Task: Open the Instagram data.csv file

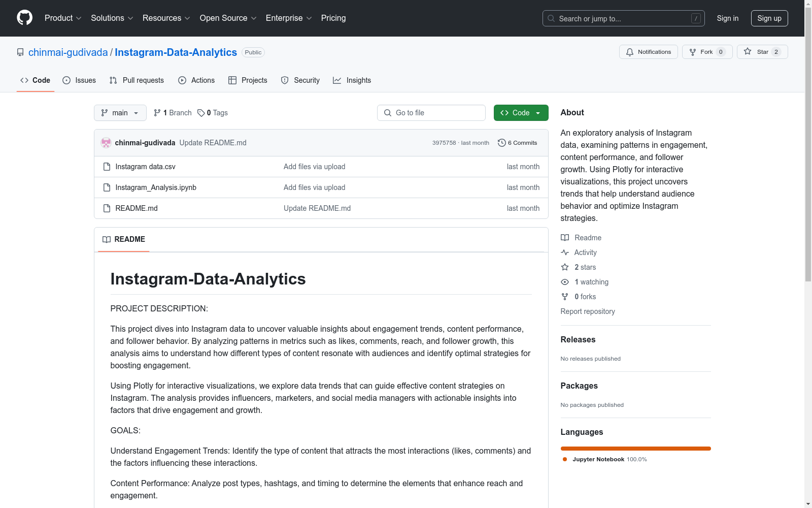Action: [145, 167]
